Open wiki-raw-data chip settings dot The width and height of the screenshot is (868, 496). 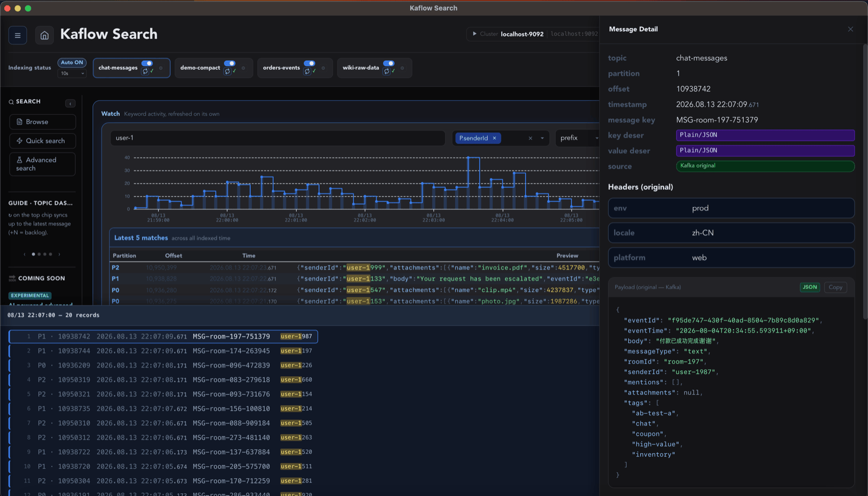[x=402, y=68]
